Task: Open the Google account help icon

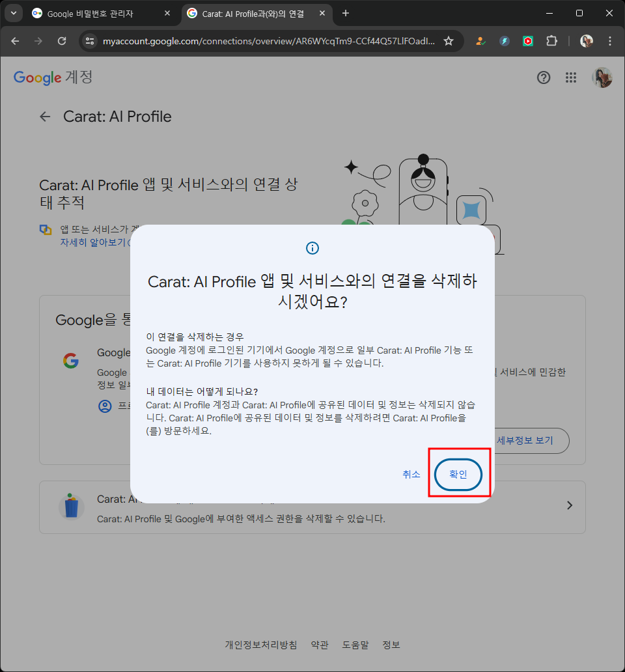Action: (544, 77)
